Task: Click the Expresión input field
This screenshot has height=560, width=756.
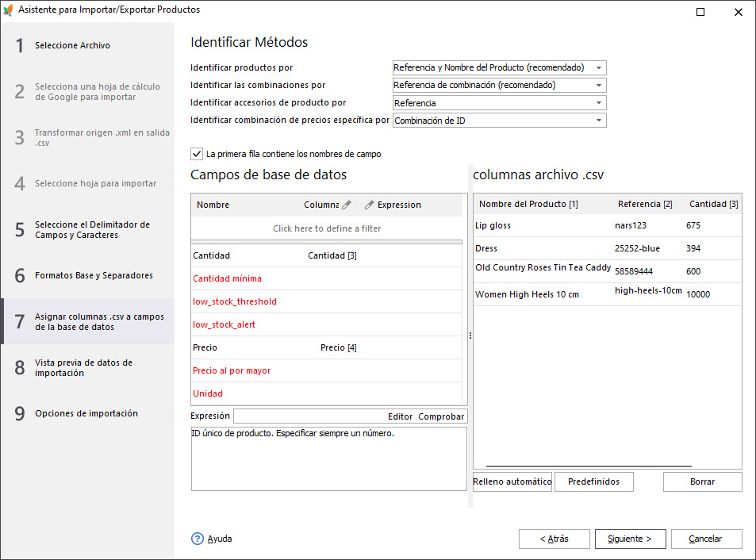Action: click(x=309, y=416)
